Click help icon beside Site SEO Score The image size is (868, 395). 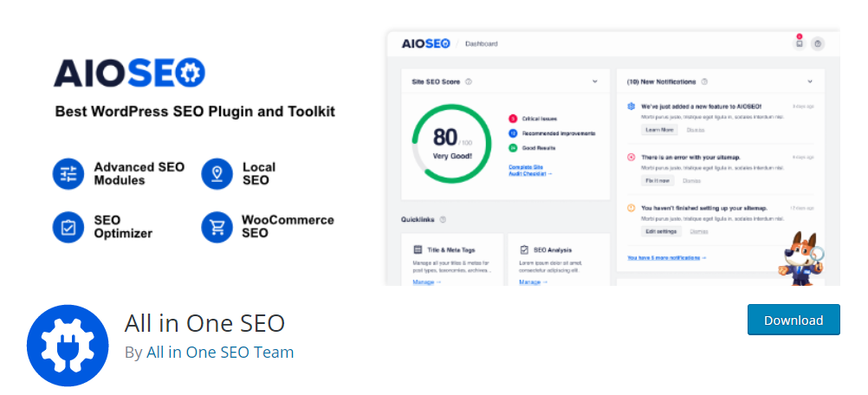coord(469,82)
